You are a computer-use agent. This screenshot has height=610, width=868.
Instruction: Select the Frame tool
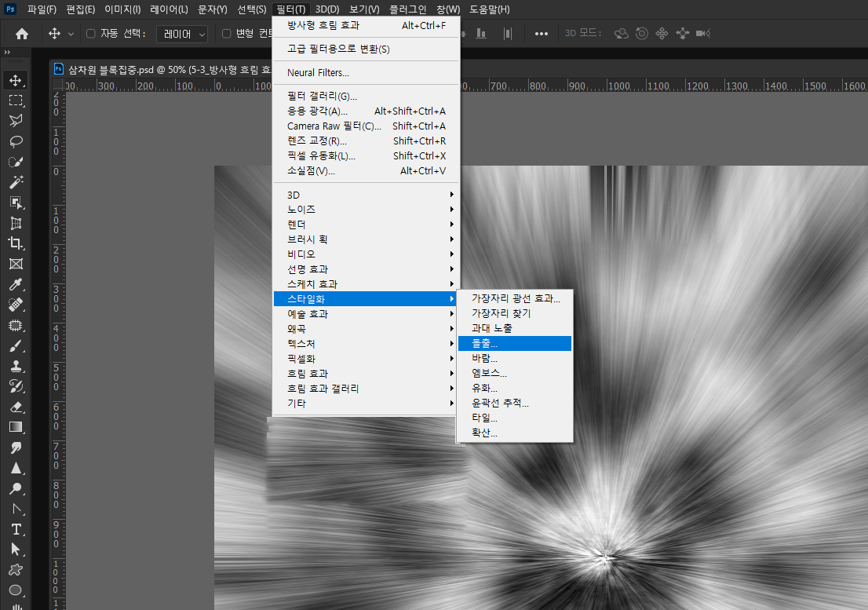[x=16, y=264]
